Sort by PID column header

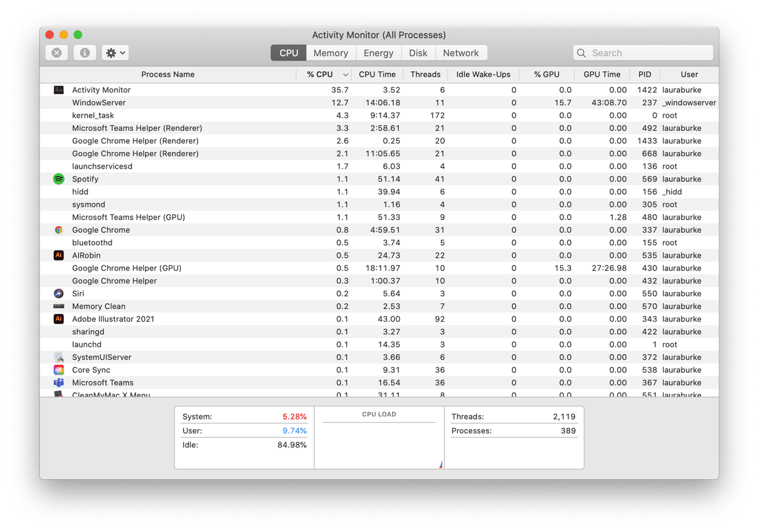click(645, 75)
